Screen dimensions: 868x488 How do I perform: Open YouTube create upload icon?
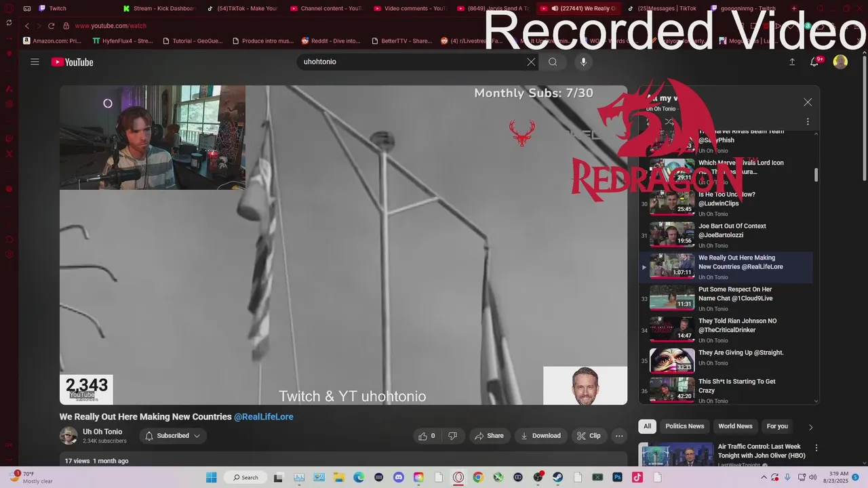coord(792,62)
